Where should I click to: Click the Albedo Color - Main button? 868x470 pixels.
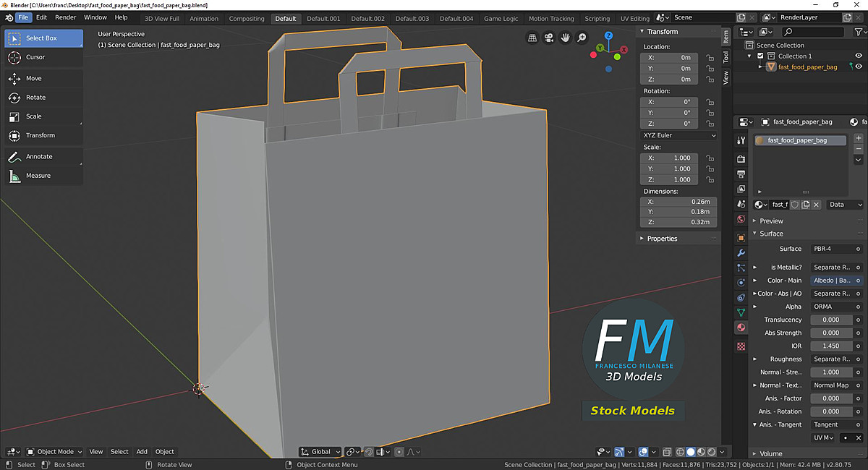point(836,281)
